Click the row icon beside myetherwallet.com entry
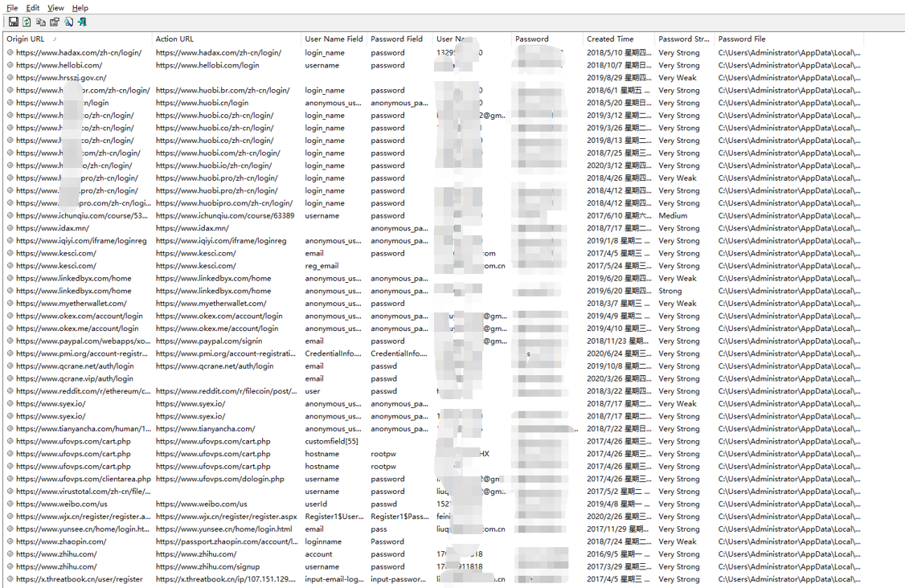The height and width of the screenshot is (588, 905). click(10, 303)
